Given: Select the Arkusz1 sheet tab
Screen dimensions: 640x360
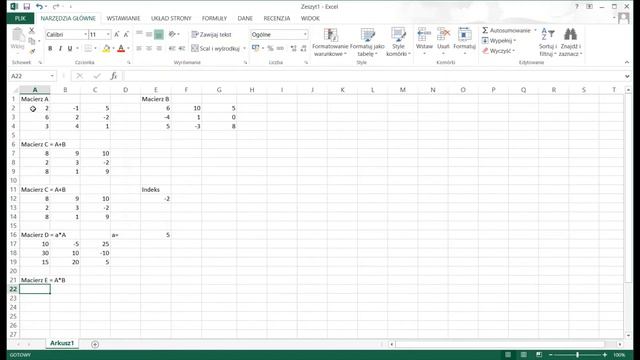Looking at the screenshot, I should click(62, 343).
